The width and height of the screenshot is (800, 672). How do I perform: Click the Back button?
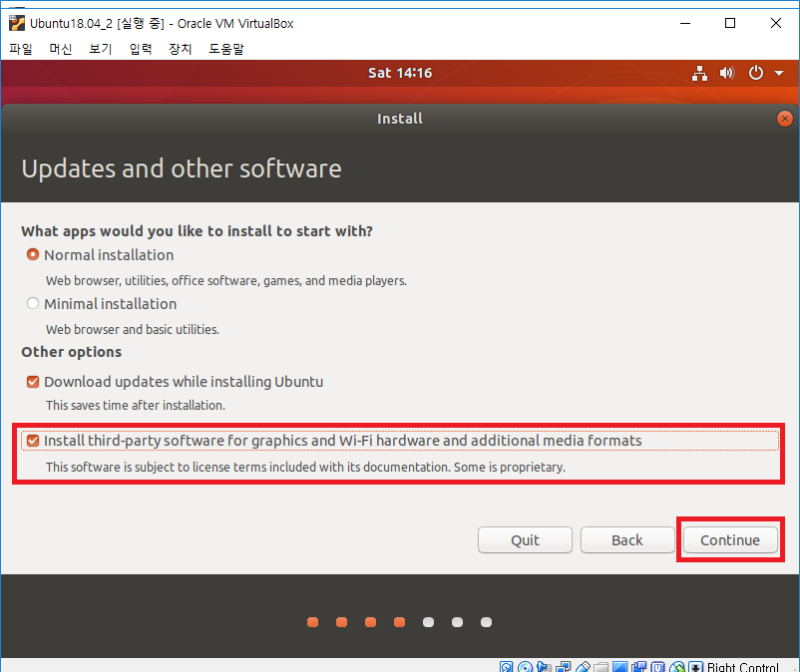click(x=627, y=540)
